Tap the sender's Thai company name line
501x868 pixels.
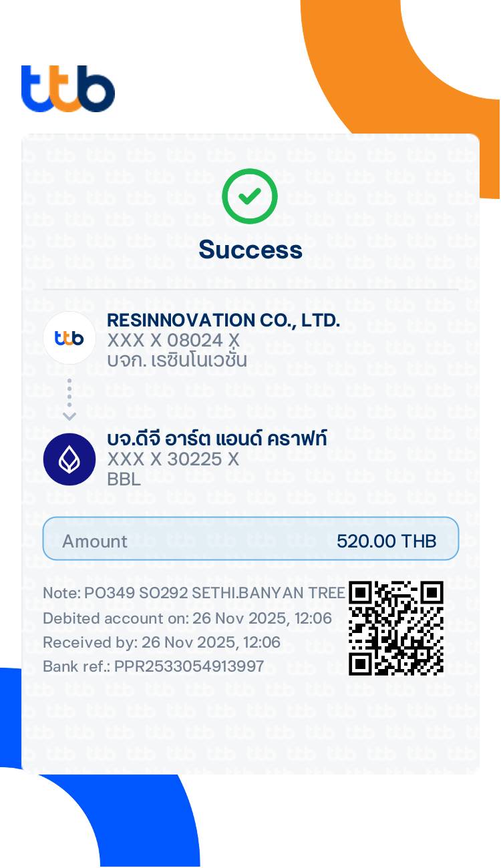[x=177, y=361]
